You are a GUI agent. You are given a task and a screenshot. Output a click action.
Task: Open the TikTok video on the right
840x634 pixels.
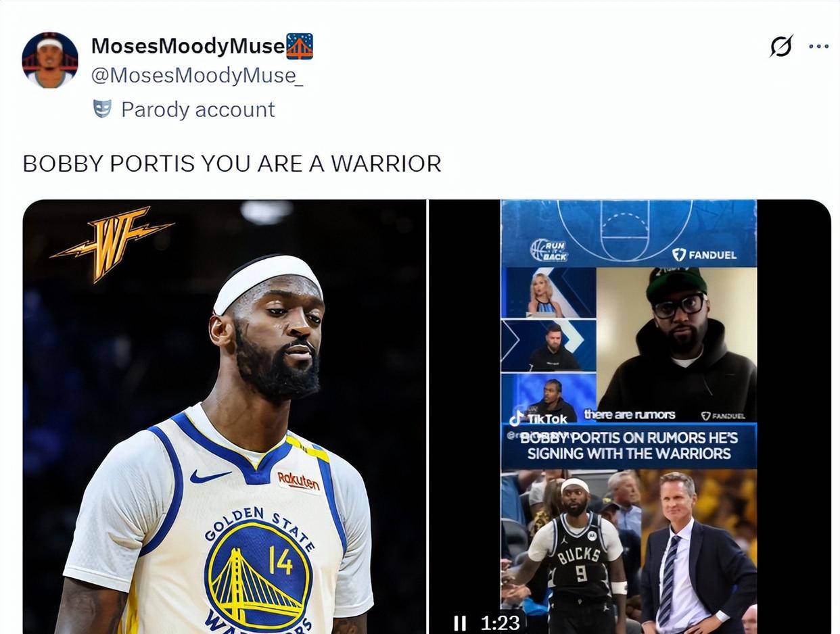(630, 416)
